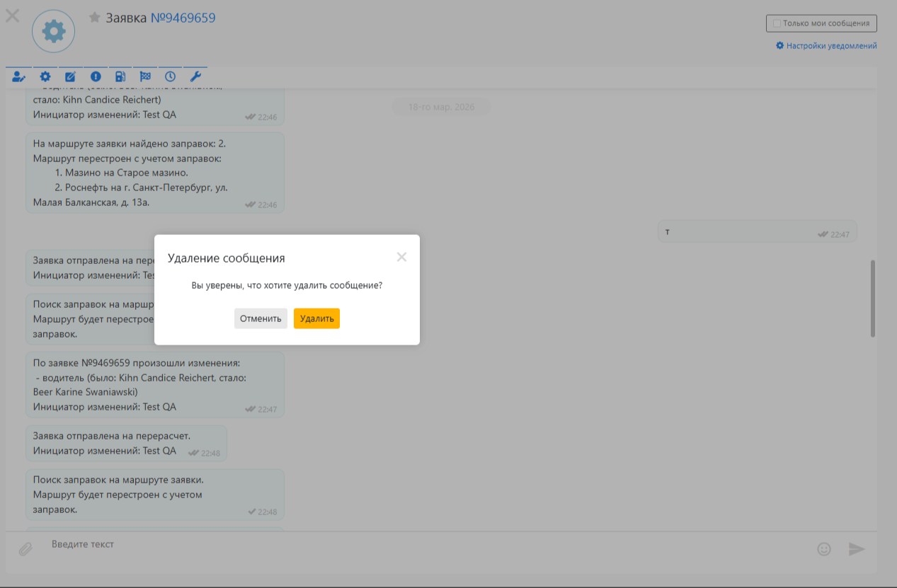The height and width of the screenshot is (588, 897).
Task: Open the pencil-note filter icon
Action: tap(70, 76)
